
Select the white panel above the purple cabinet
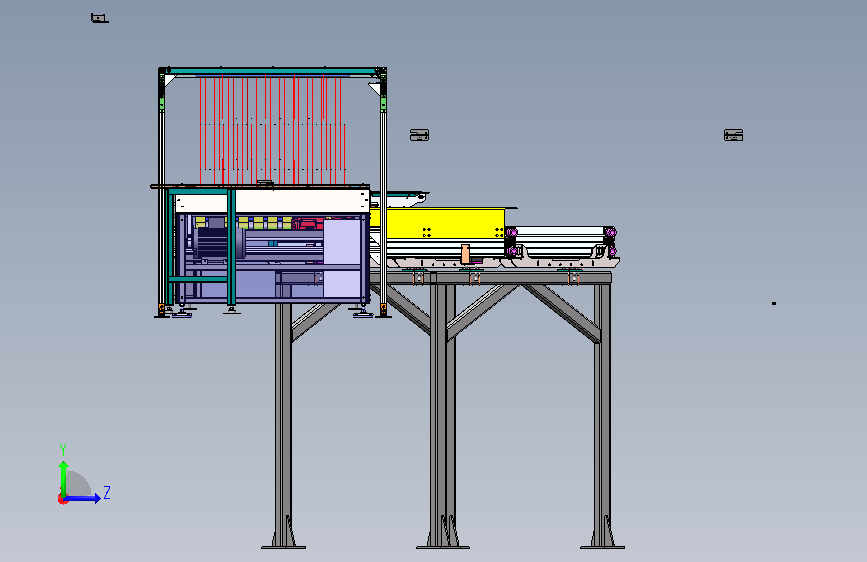click(271, 202)
